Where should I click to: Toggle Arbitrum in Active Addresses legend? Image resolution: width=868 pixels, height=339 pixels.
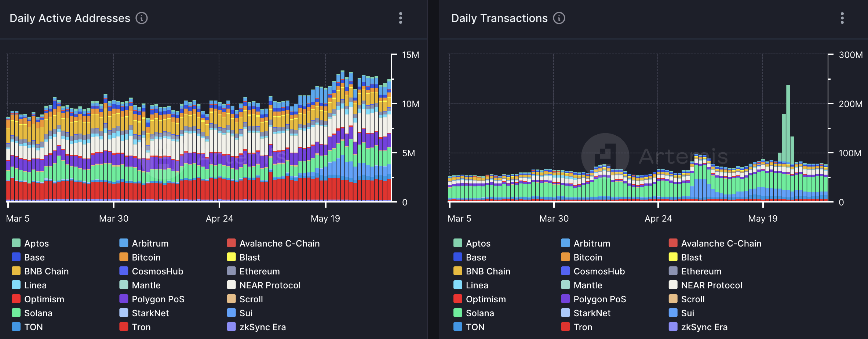click(144, 243)
